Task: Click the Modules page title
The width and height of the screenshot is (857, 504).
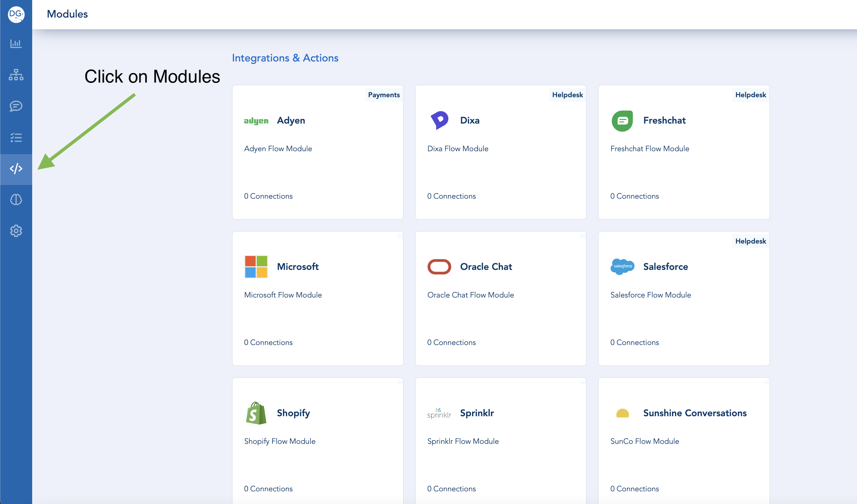Action: [x=67, y=14]
